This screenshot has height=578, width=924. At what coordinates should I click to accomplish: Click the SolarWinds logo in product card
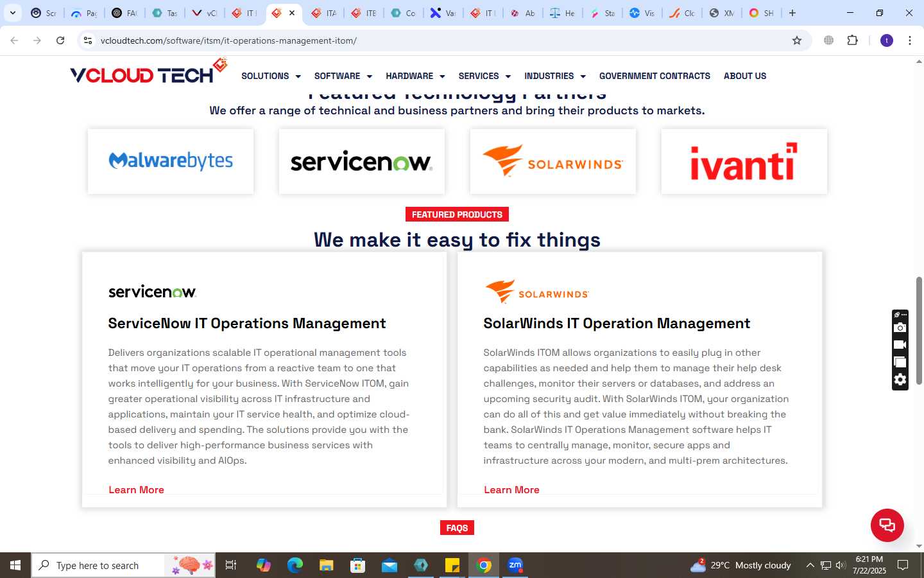(x=537, y=292)
